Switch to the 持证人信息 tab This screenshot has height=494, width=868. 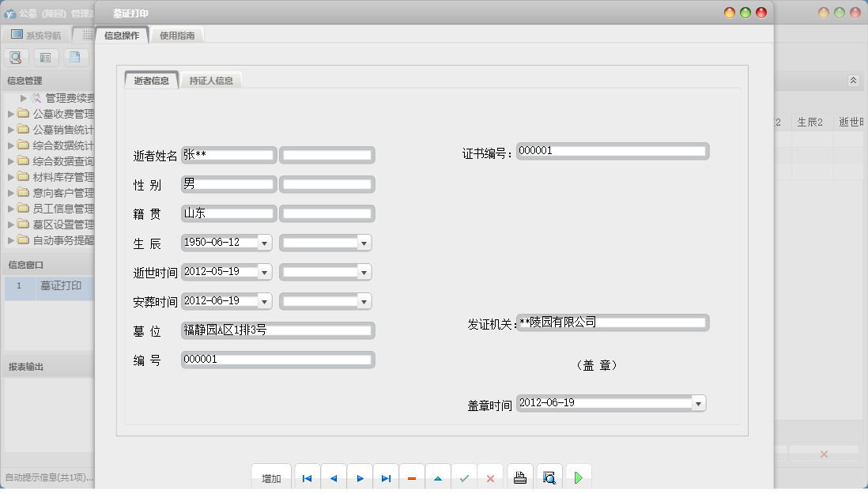pos(210,81)
